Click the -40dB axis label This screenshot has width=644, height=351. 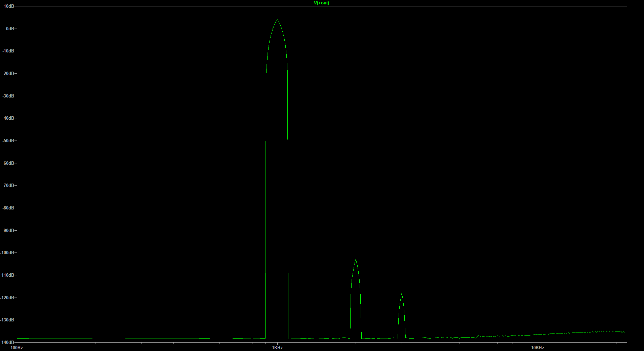(x=8, y=118)
